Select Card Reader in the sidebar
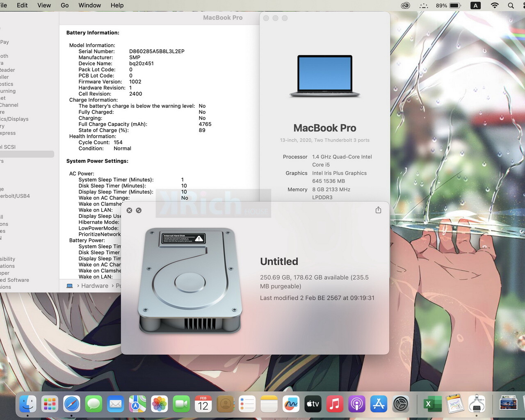Image resolution: width=525 pixels, height=420 pixels. point(7,70)
